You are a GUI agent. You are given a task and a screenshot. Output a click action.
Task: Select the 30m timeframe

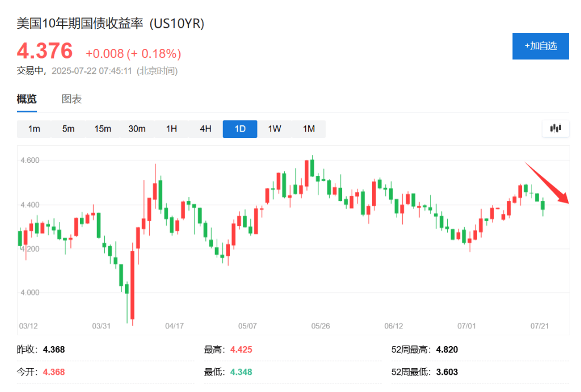pyautogui.click(x=137, y=129)
